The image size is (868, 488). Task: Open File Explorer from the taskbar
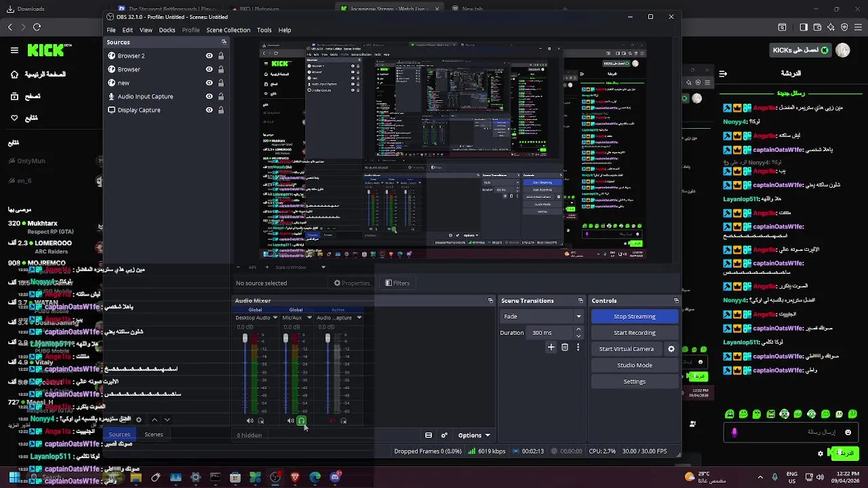[x=136, y=477]
